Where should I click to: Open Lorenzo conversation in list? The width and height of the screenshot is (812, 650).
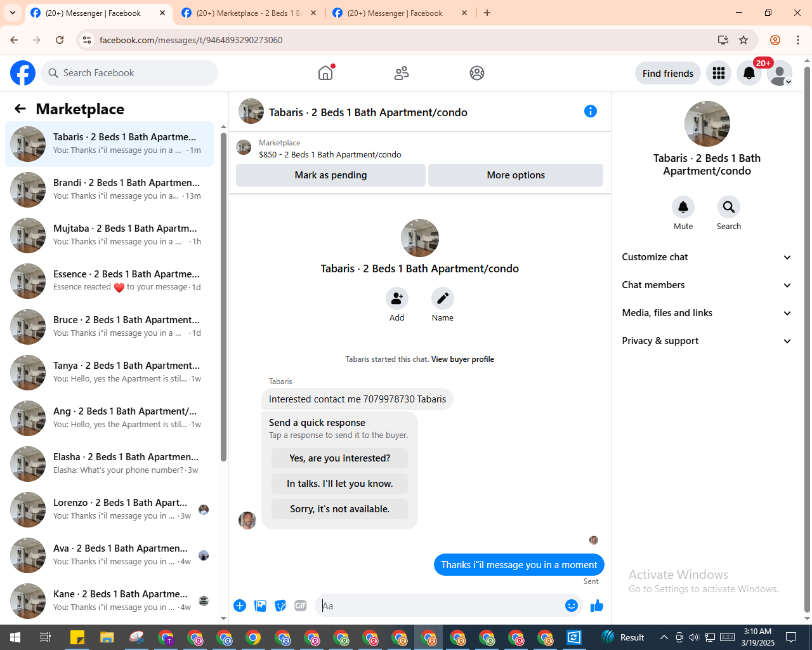click(110, 510)
